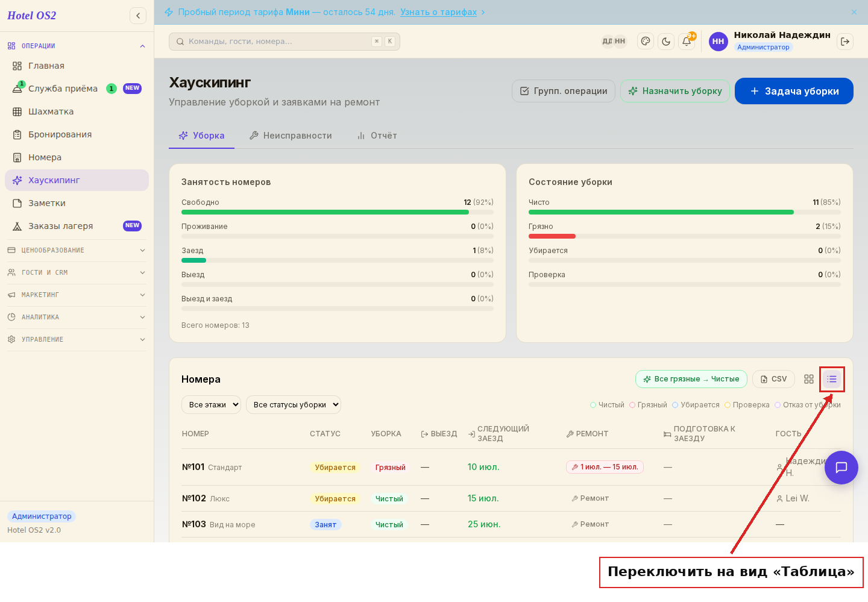Toggle dark mode with the moon icon
The width and height of the screenshot is (868, 602).
[x=666, y=42]
